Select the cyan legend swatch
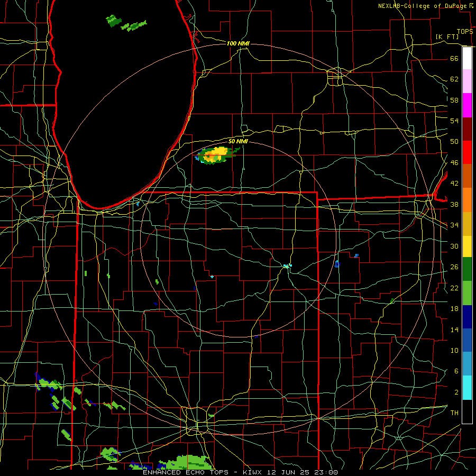The width and height of the screenshot is (476, 476). click(467, 388)
